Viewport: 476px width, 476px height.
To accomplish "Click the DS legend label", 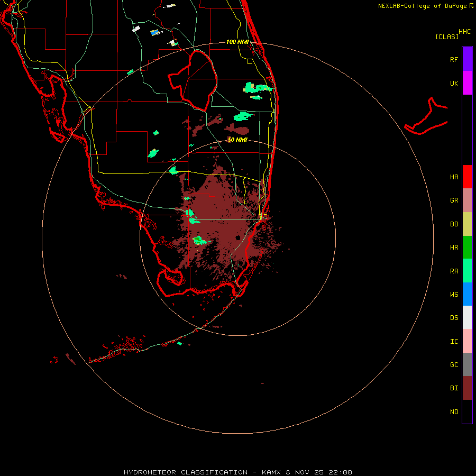I will 454,318.
